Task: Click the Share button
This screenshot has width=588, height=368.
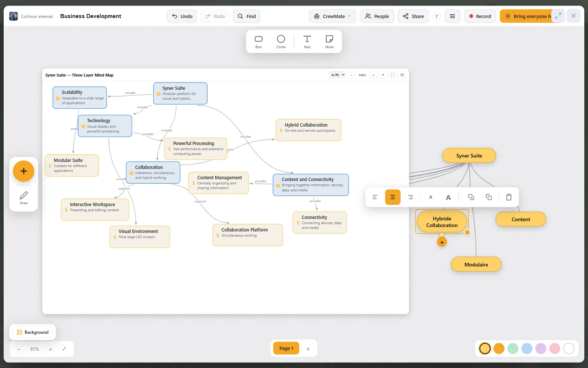Action: [x=413, y=16]
